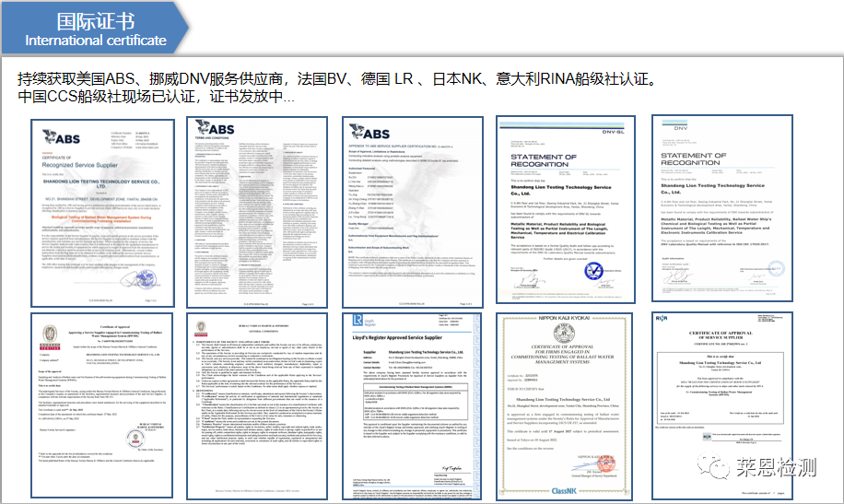Image resolution: width=844 pixels, height=504 pixels.
Task: Click the signature on the DNV-GL certificate
Action: (x=529, y=280)
